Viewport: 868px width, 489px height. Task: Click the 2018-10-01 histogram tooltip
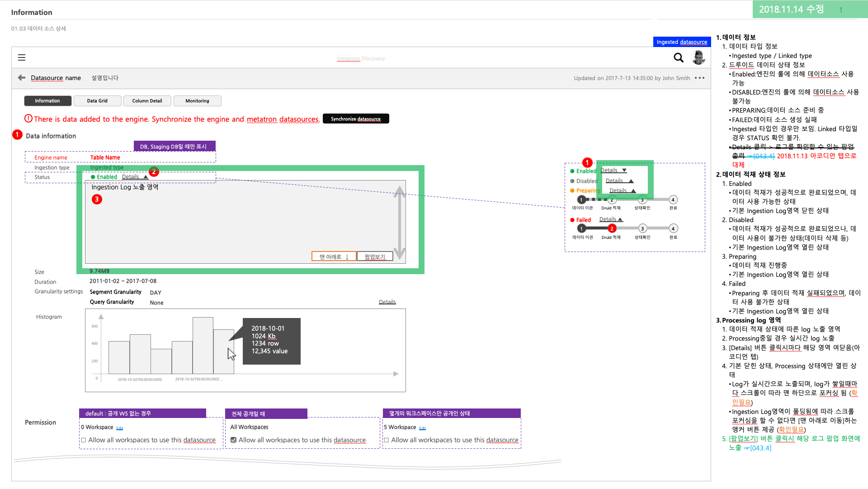pos(271,341)
